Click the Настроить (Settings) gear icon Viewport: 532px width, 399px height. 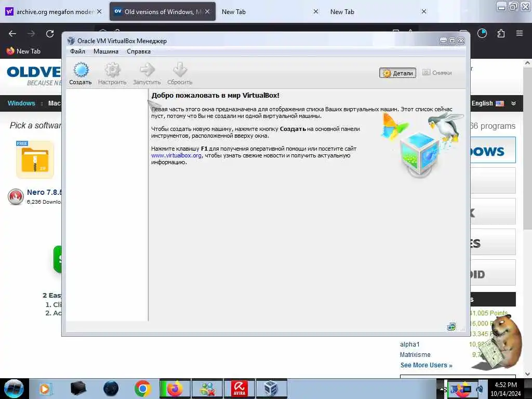(x=112, y=74)
